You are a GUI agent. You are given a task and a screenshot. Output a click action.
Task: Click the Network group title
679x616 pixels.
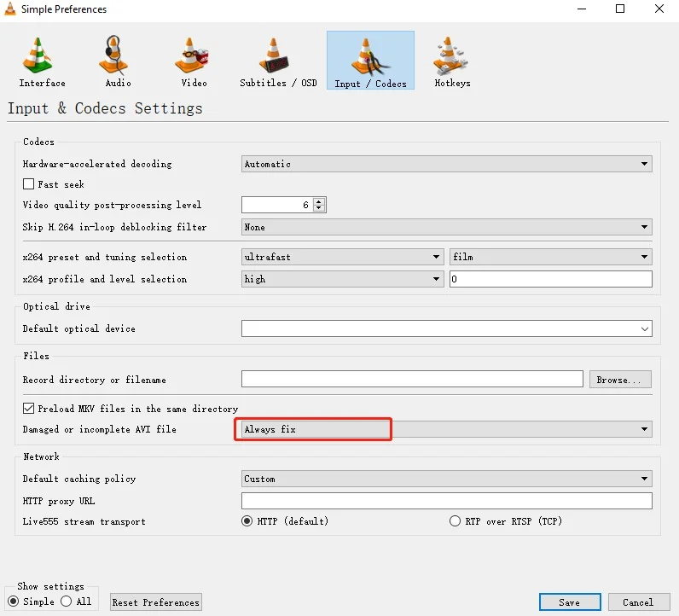pos(41,456)
